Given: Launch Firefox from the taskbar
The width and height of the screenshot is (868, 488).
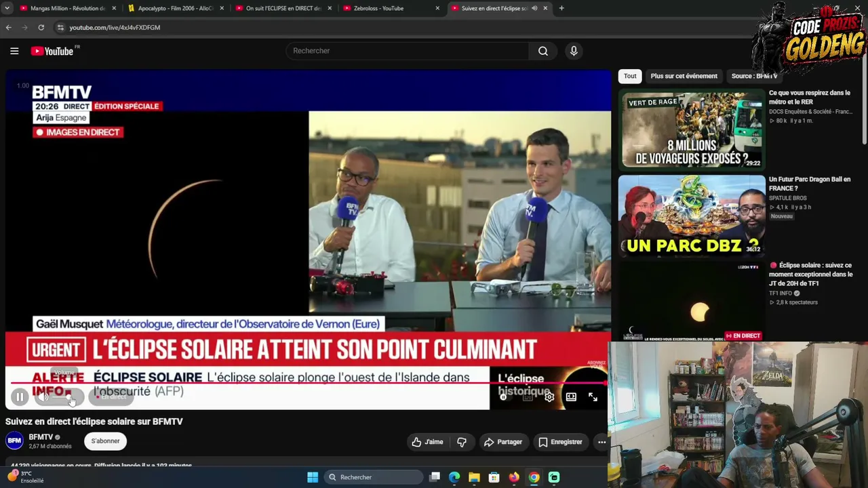Looking at the screenshot, I should (514, 477).
